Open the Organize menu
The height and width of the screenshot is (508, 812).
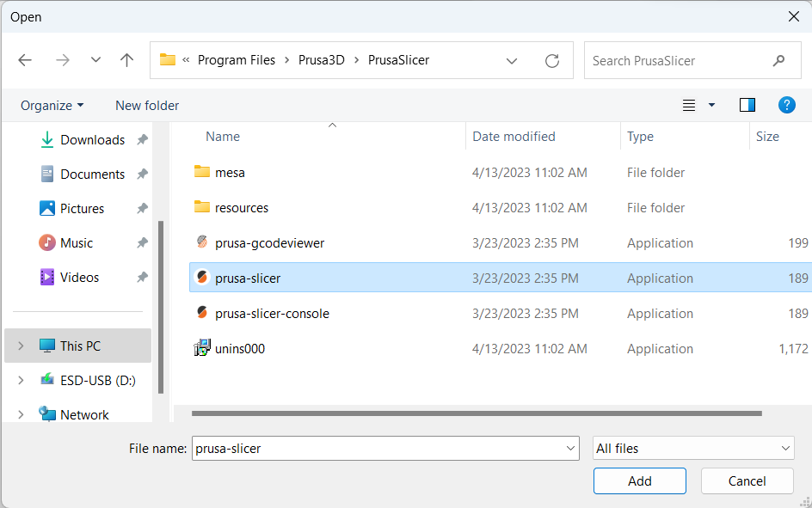coord(52,106)
